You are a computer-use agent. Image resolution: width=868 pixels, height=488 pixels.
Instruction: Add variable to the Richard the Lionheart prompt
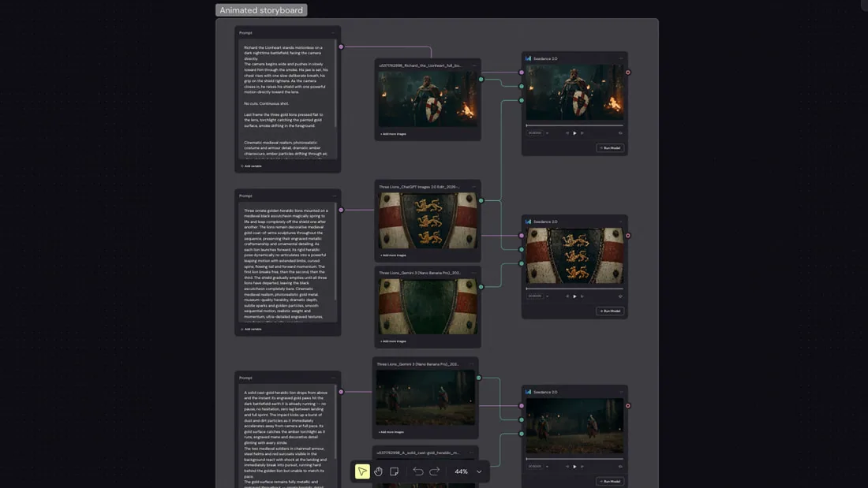tap(251, 166)
